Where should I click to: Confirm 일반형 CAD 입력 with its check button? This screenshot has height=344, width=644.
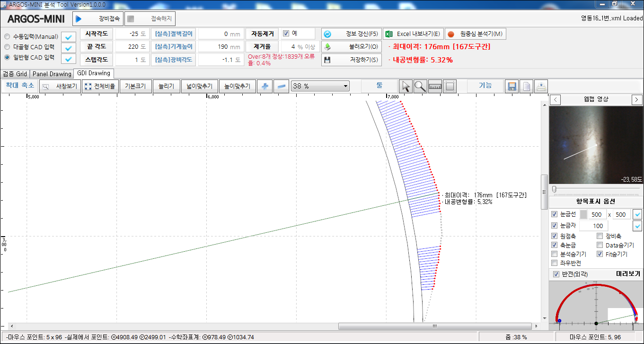click(x=69, y=59)
